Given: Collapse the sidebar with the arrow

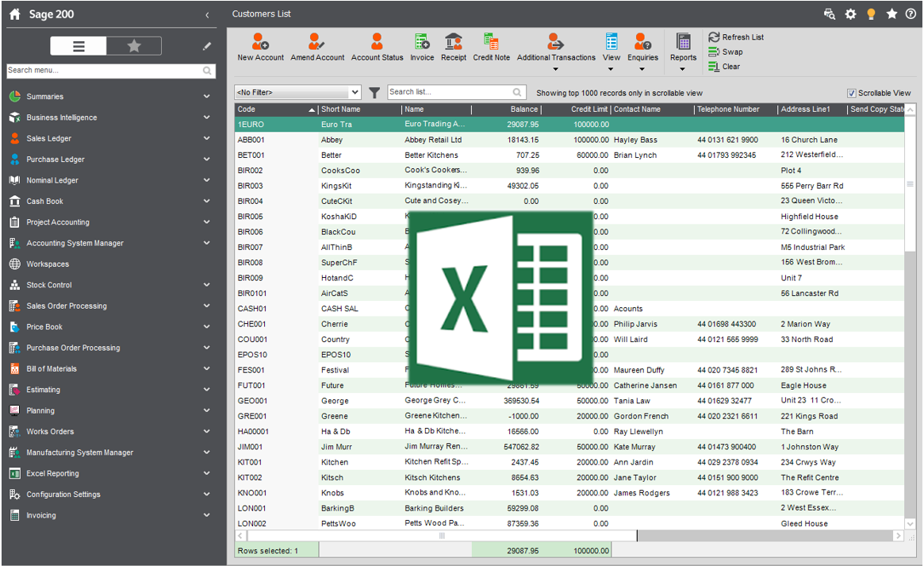Looking at the screenshot, I should pos(207,15).
